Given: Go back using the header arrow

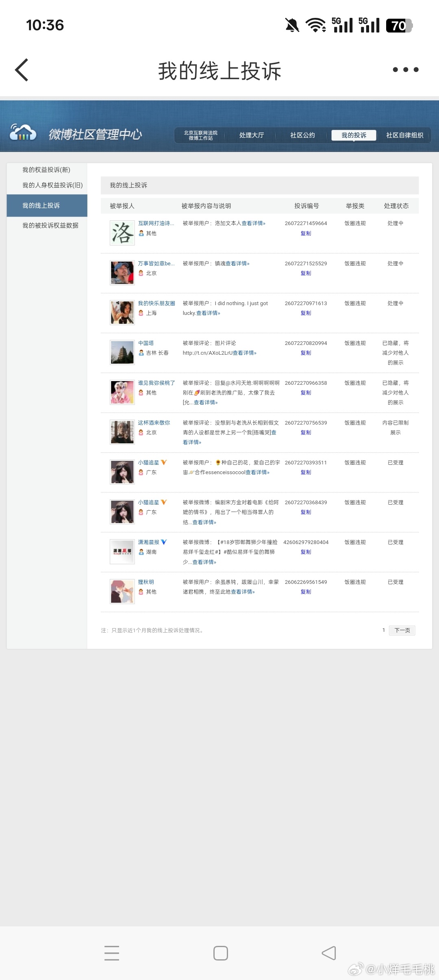Looking at the screenshot, I should pyautogui.click(x=22, y=70).
